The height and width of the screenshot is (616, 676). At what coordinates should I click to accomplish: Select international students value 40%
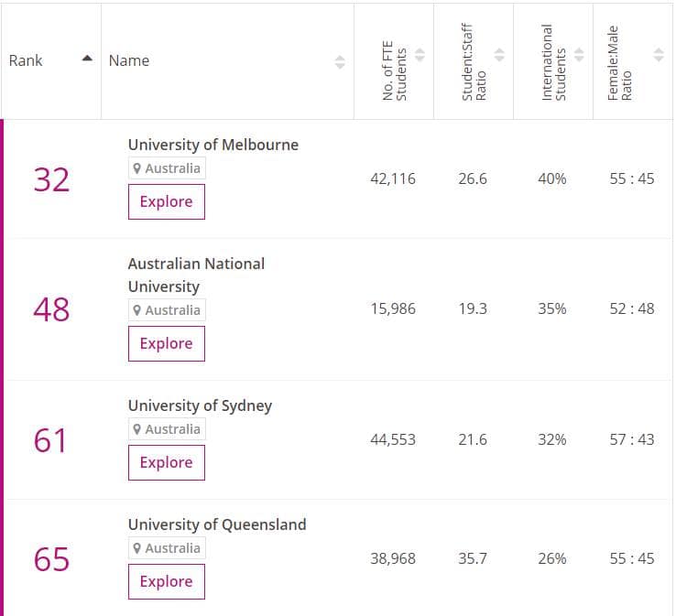pos(552,178)
